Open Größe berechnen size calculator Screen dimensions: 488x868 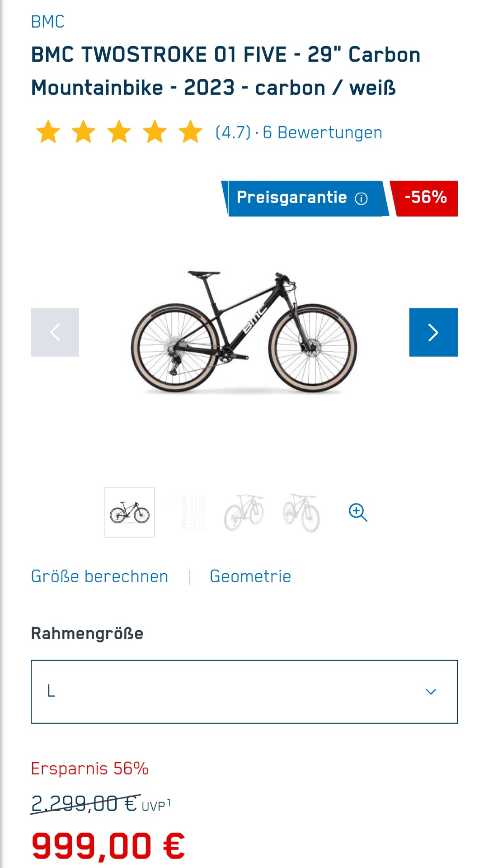click(x=99, y=577)
